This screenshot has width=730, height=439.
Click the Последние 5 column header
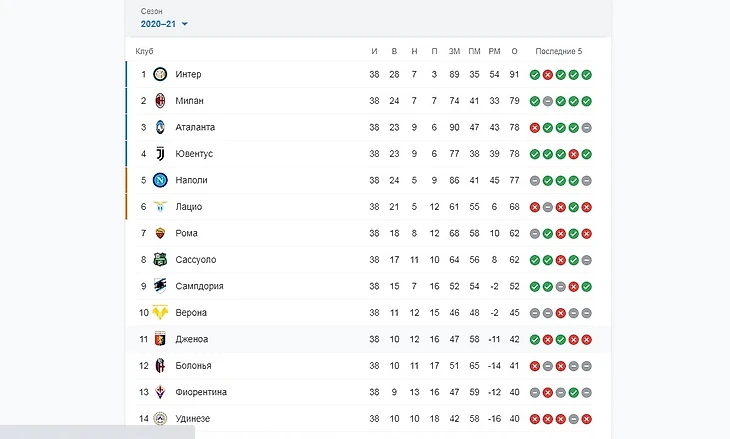coord(558,51)
